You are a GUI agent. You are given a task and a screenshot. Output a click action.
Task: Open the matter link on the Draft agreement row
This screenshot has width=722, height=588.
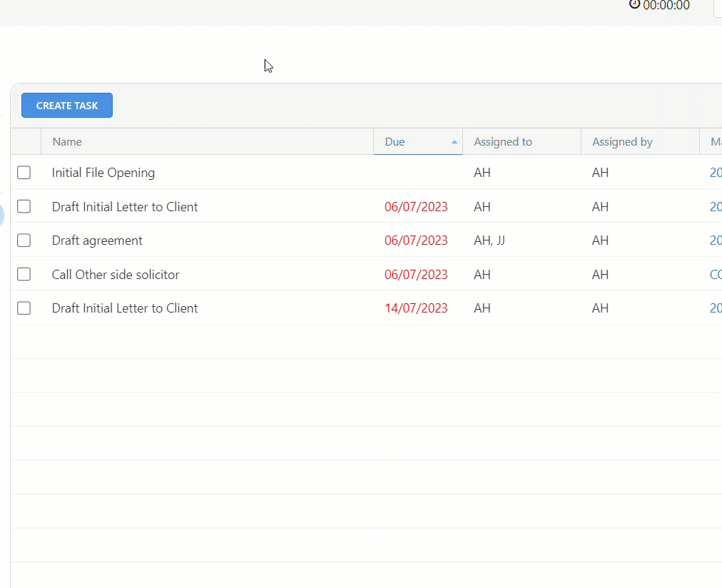point(716,240)
